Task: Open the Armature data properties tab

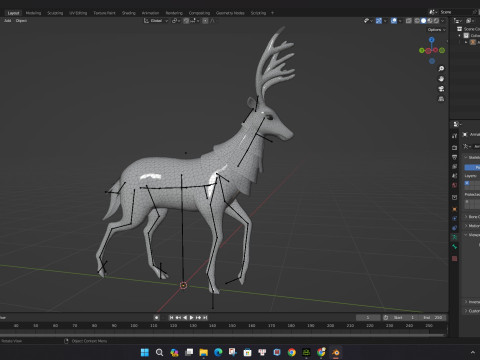Action: [x=454, y=237]
